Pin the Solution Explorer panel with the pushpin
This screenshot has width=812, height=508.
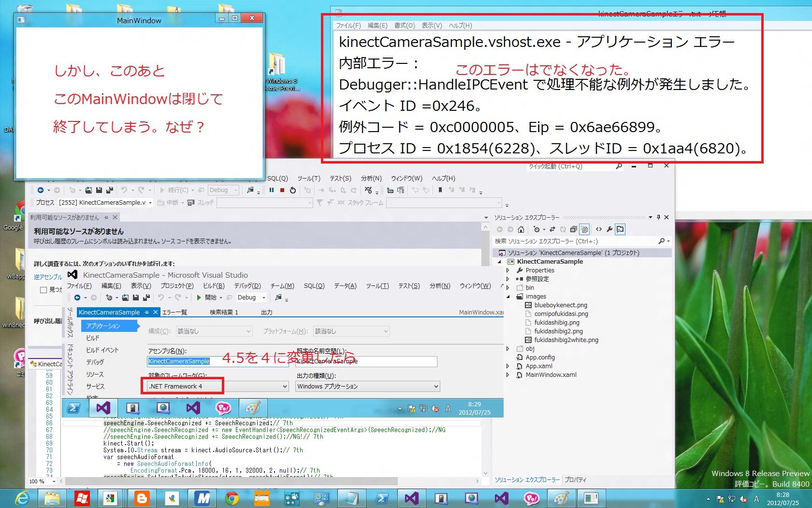point(658,217)
